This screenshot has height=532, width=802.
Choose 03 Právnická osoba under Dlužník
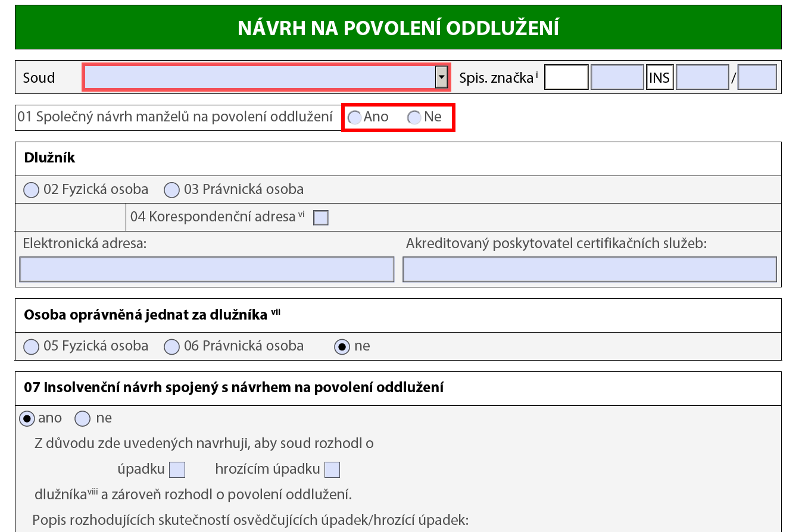pyautogui.click(x=171, y=189)
